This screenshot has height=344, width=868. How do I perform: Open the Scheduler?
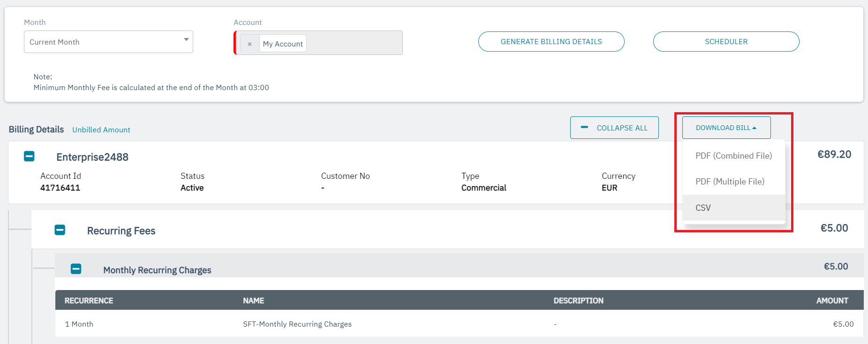726,42
